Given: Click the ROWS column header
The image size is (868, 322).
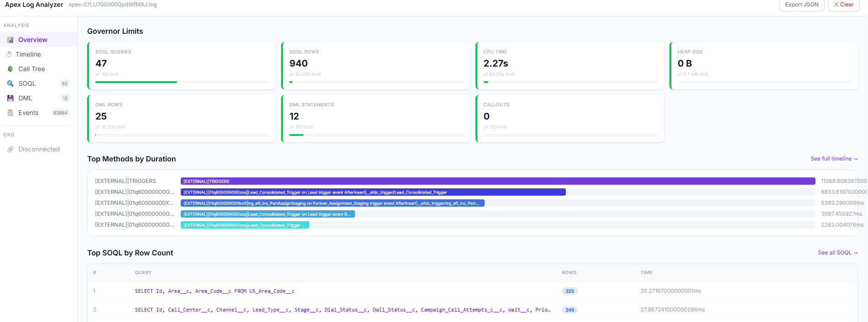Looking at the screenshot, I should tap(569, 273).
